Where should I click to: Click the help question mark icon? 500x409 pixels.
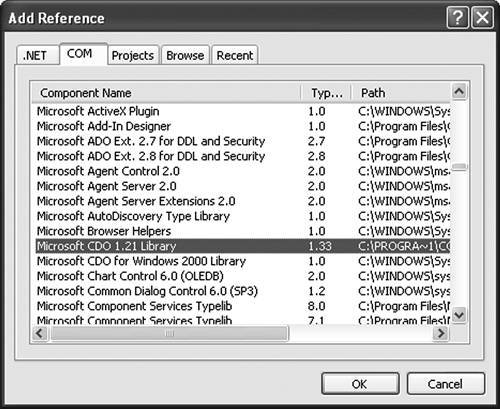pos(458,17)
